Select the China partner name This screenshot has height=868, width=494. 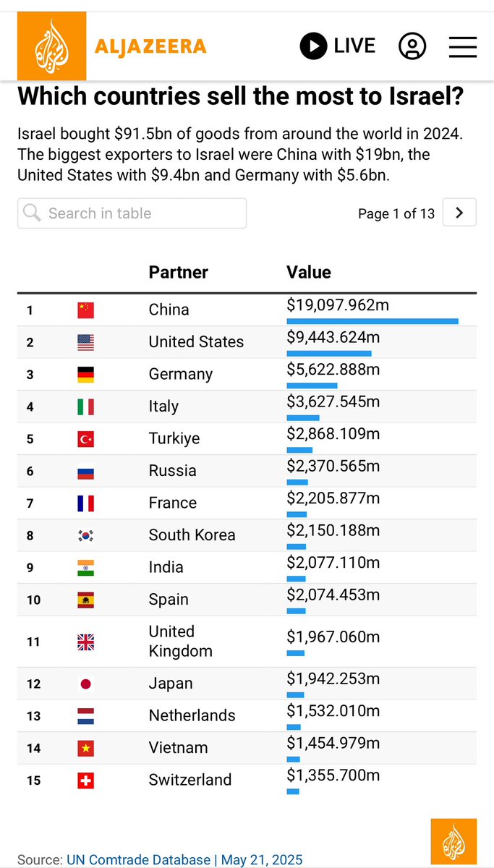(169, 310)
